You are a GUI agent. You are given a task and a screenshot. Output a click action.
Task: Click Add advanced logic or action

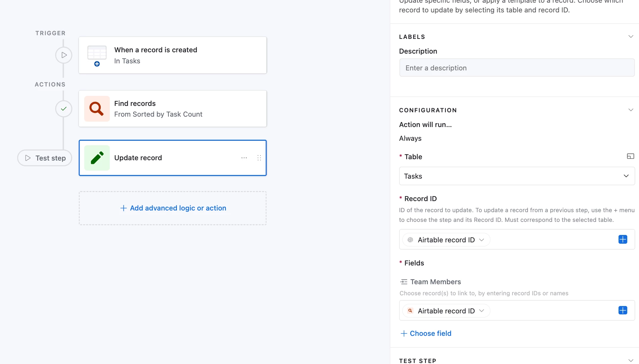click(173, 208)
